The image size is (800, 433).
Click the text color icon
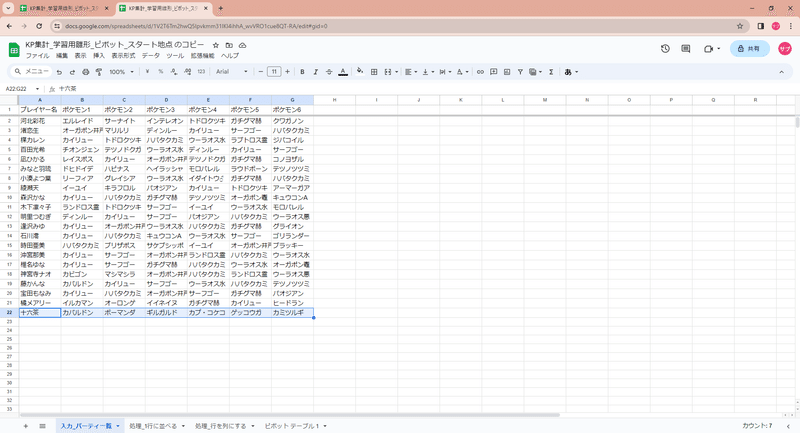[x=343, y=72]
